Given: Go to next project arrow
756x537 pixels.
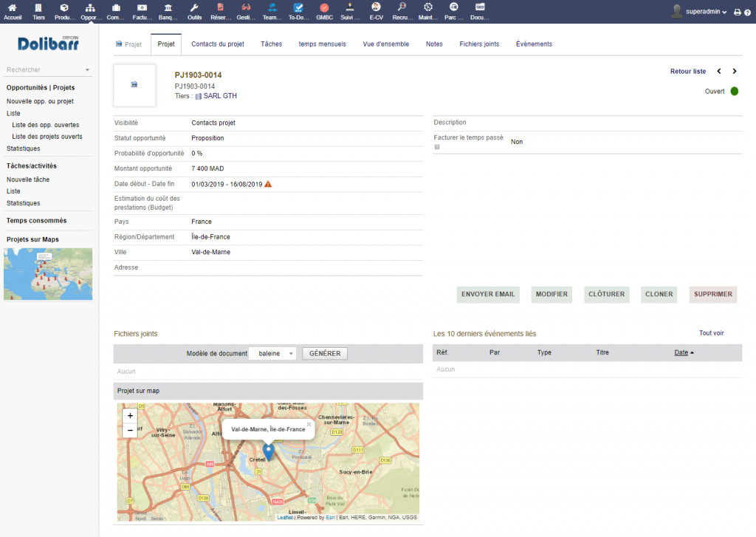Looking at the screenshot, I should (735, 72).
